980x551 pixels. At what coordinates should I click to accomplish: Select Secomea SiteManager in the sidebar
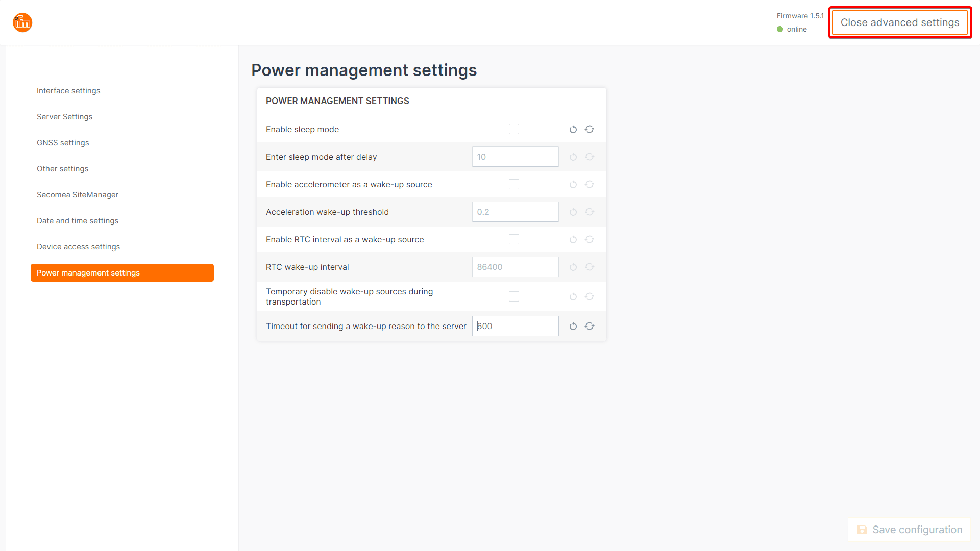pyautogui.click(x=78, y=195)
